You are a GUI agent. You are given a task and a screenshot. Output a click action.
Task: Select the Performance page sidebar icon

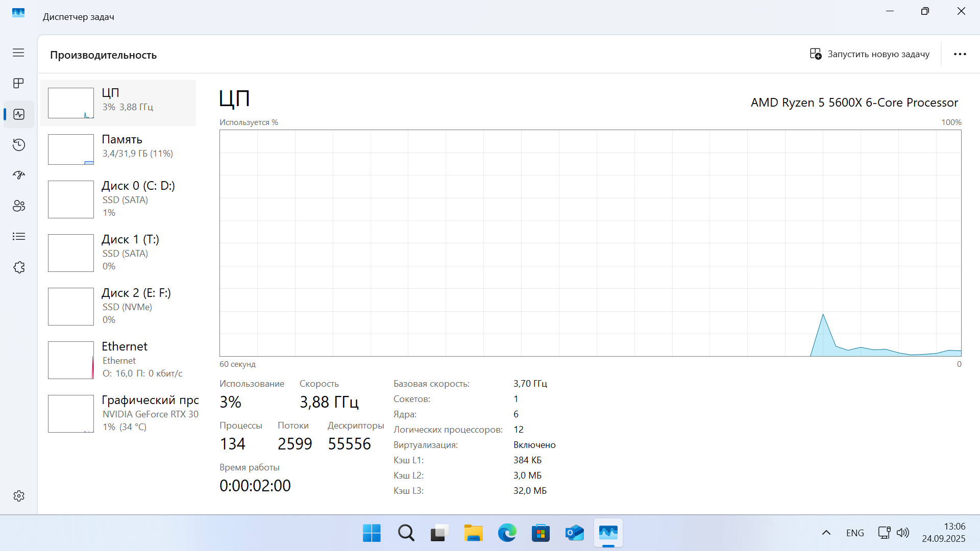coord(19,114)
